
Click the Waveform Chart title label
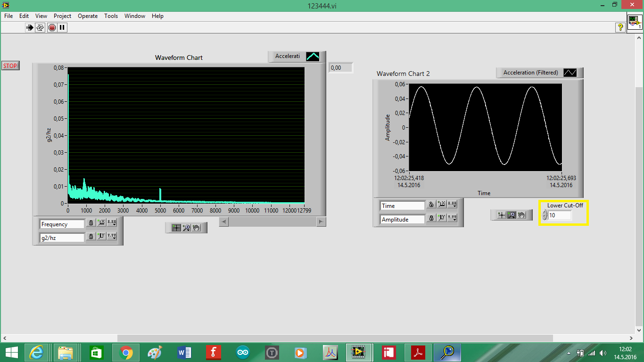[179, 58]
